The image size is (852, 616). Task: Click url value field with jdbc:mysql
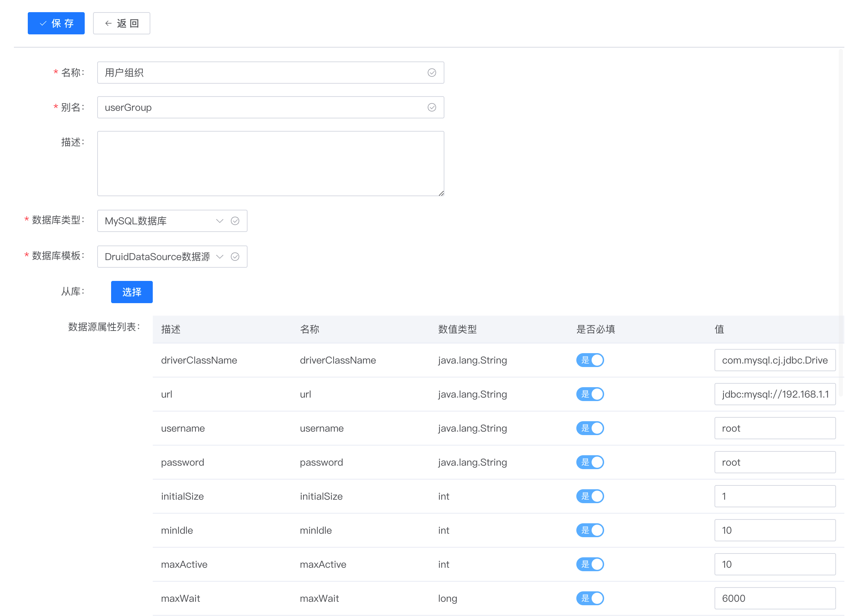(x=775, y=394)
